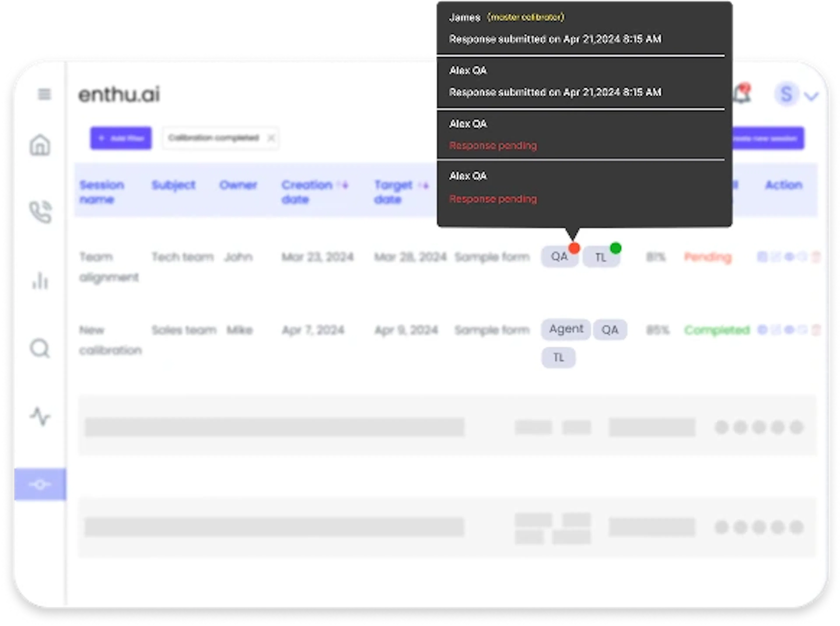Click the Action column header
This screenshot has height=626, width=840.
[784, 185]
